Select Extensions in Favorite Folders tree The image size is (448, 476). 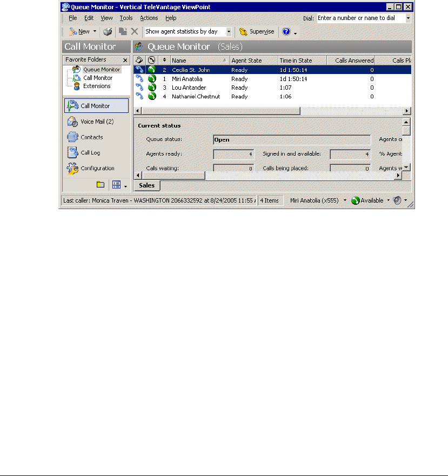pyautogui.click(x=96, y=86)
